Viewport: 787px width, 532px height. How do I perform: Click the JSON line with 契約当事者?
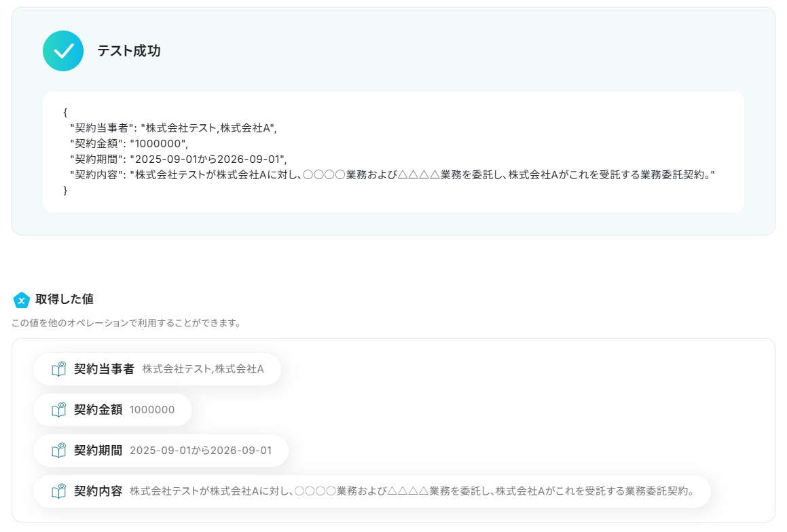(x=173, y=128)
